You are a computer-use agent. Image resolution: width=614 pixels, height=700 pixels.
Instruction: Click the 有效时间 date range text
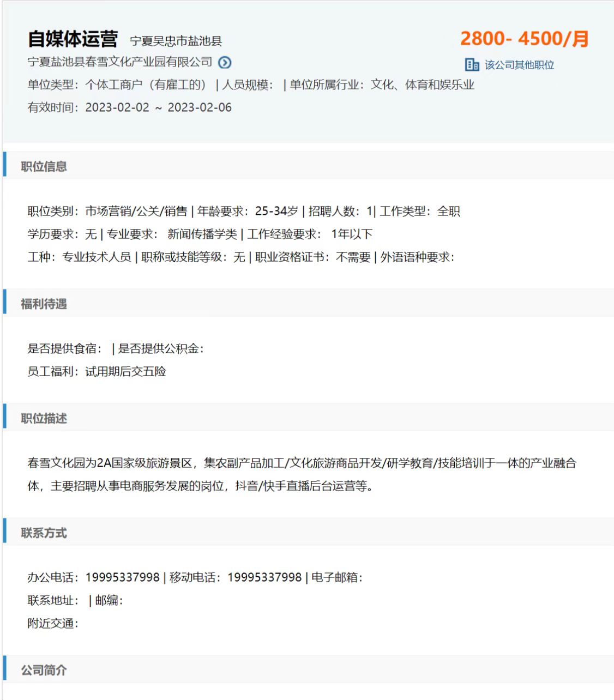click(x=158, y=107)
